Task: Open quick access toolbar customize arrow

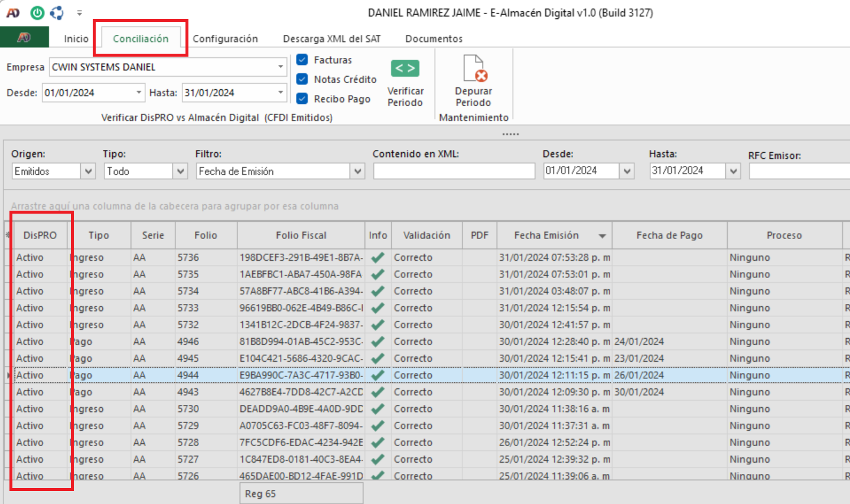Action: pyautogui.click(x=79, y=13)
